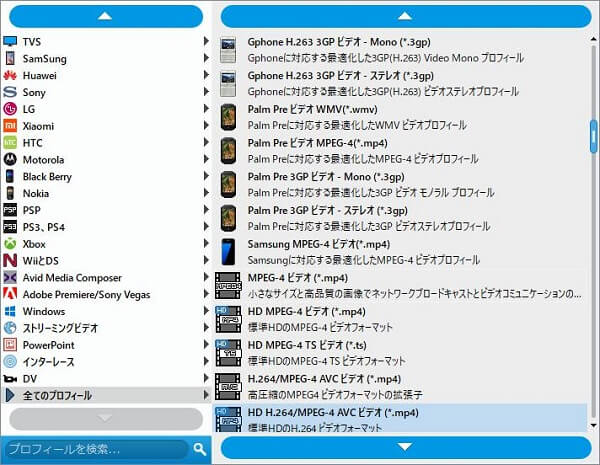Click the TVS monitor icon
This screenshot has height=465, width=600.
coord(10,41)
